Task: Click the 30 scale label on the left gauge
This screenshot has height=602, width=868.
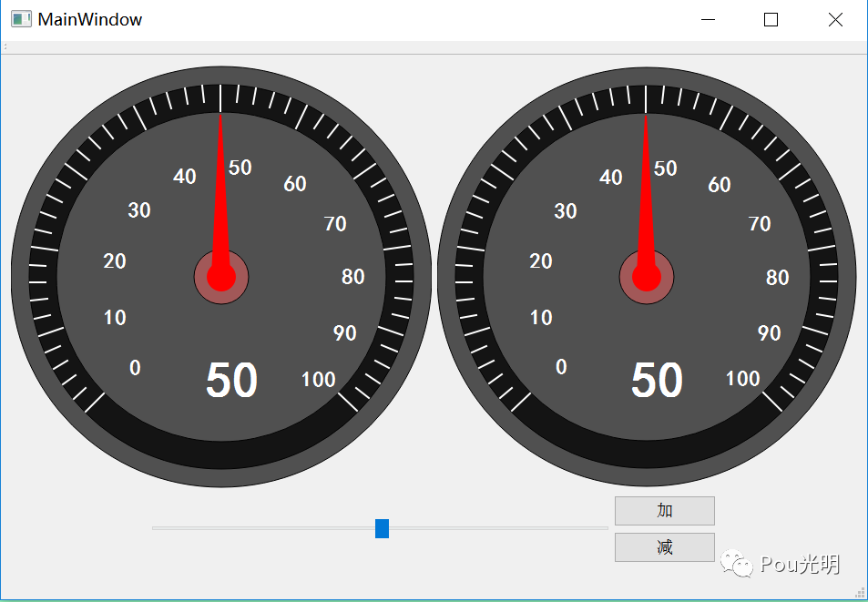Action: [x=139, y=210]
